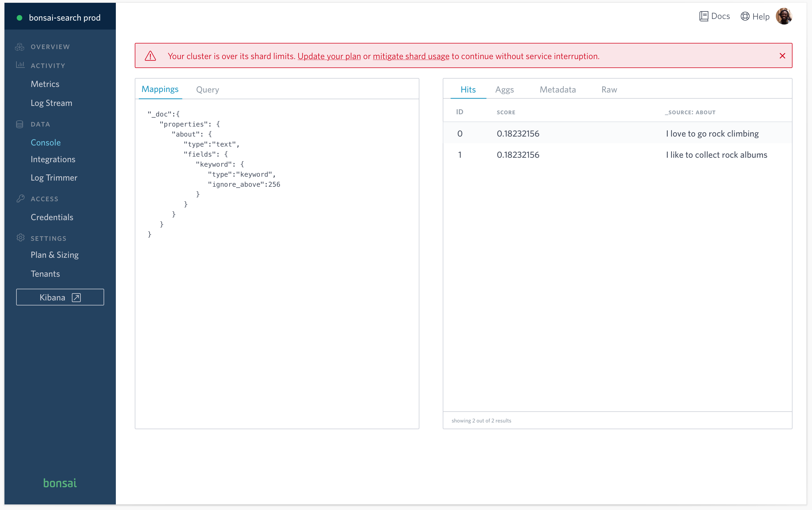The width and height of the screenshot is (812, 510).
Task: Select the 'I like to collect rock albums' row
Action: point(617,155)
